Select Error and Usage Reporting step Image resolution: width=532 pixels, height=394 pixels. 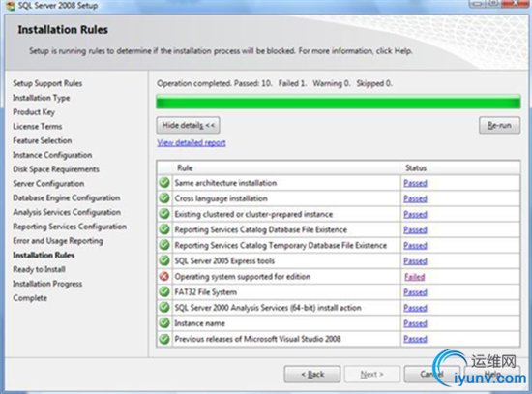tap(58, 241)
